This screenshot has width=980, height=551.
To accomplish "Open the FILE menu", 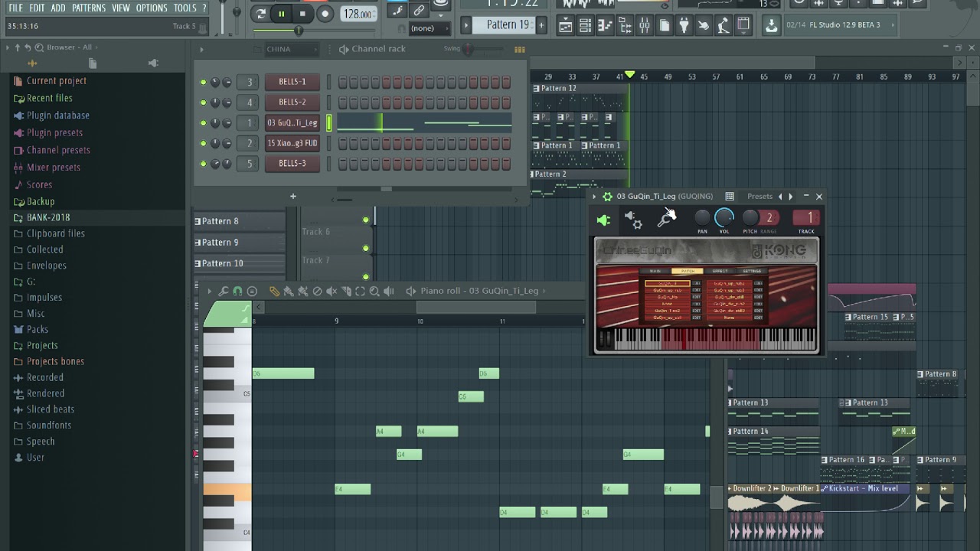I will 15,8.
